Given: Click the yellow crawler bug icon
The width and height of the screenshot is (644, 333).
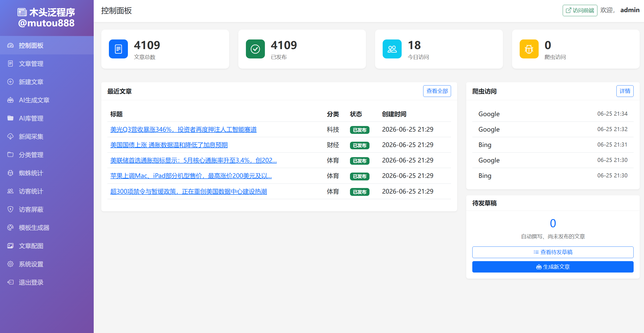Looking at the screenshot, I should click(x=529, y=49).
